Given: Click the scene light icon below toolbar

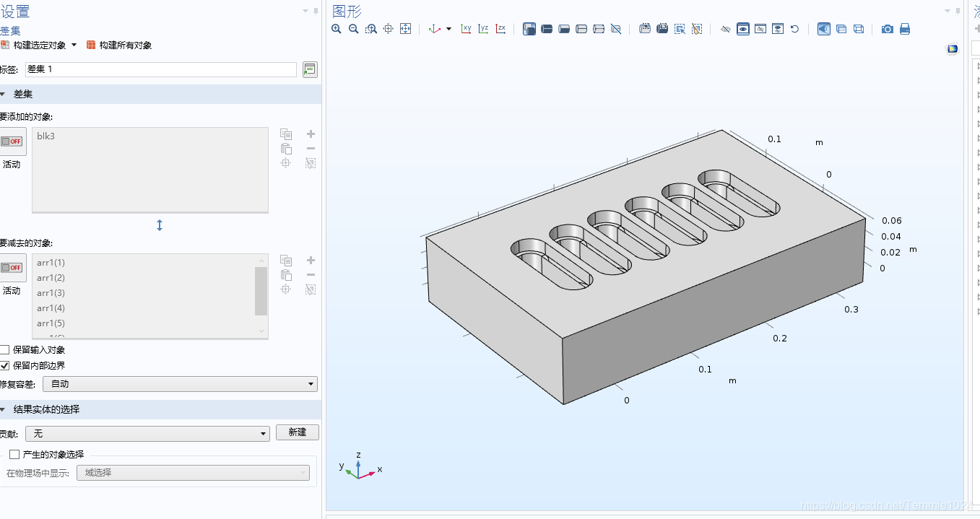Looking at the screenshot, I should [x=953, y=49].
